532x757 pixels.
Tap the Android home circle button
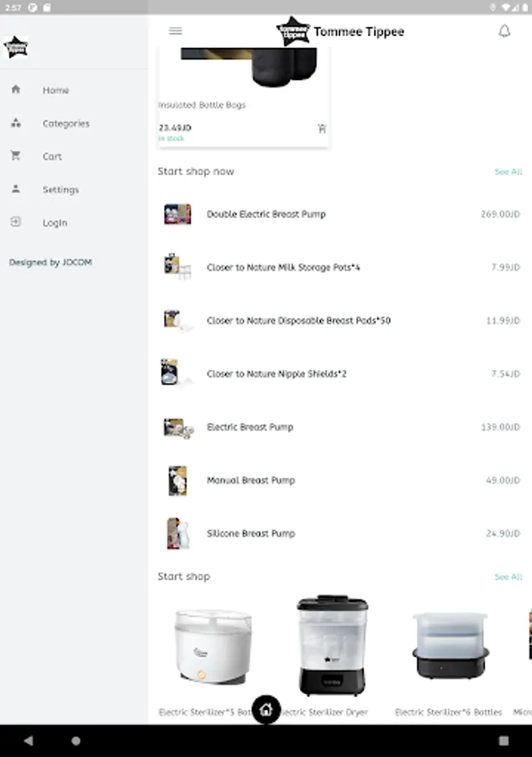click(76, 740)
